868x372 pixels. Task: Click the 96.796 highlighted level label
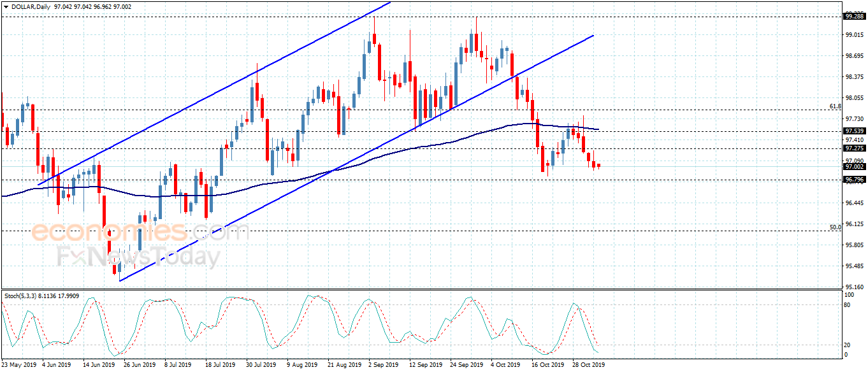click(x=853, y=180)
